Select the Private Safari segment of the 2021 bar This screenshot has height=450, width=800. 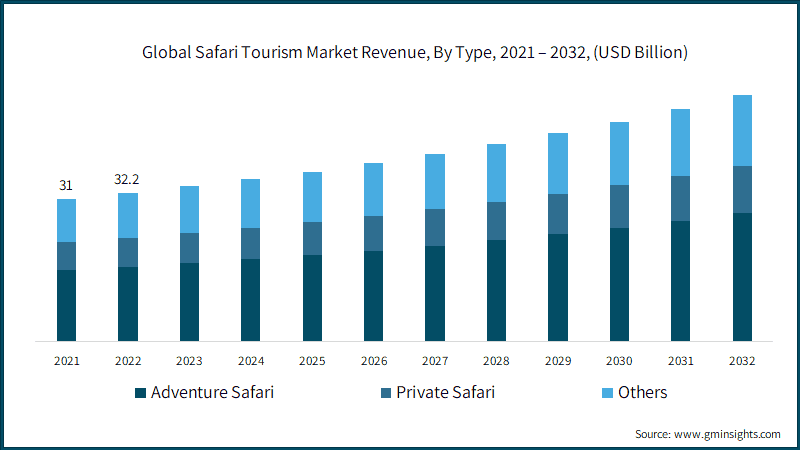(x=66, y=256)
